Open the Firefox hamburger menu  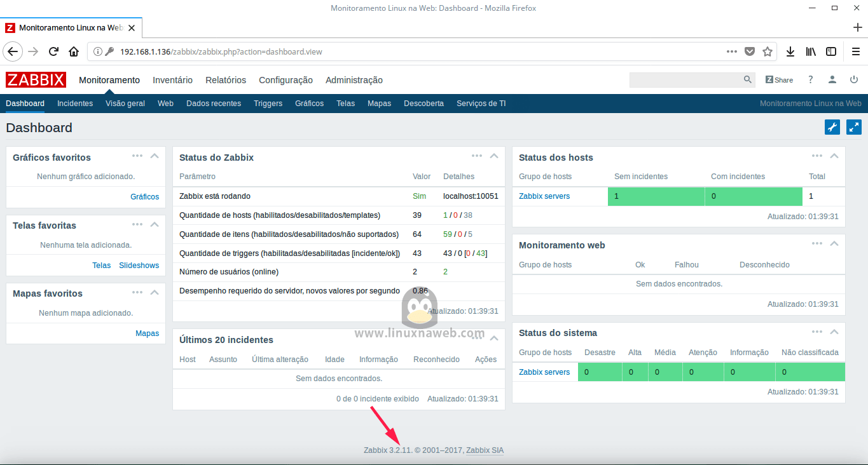pyautogui.click(x=855, y=51)
